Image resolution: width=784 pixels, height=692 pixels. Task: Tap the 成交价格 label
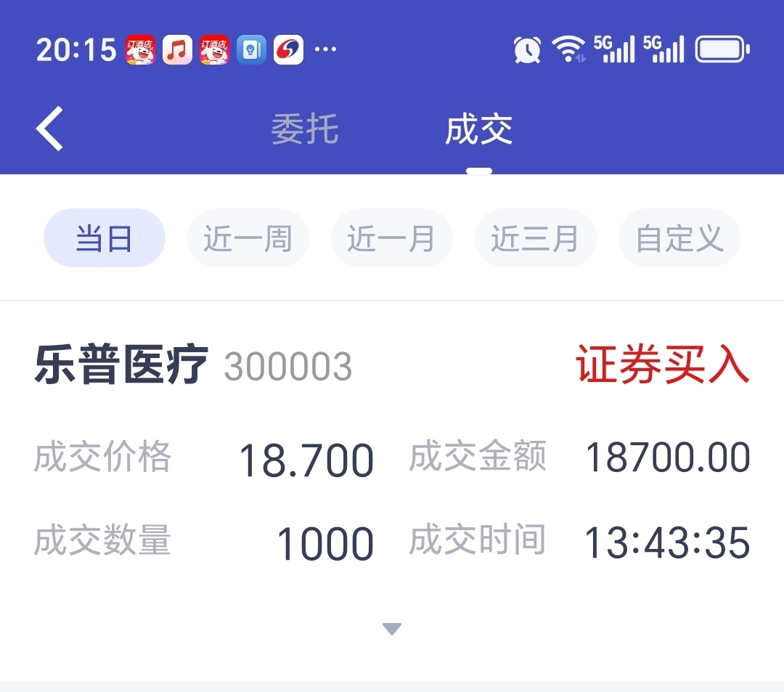pyautogui.click(x=102, y=456)
